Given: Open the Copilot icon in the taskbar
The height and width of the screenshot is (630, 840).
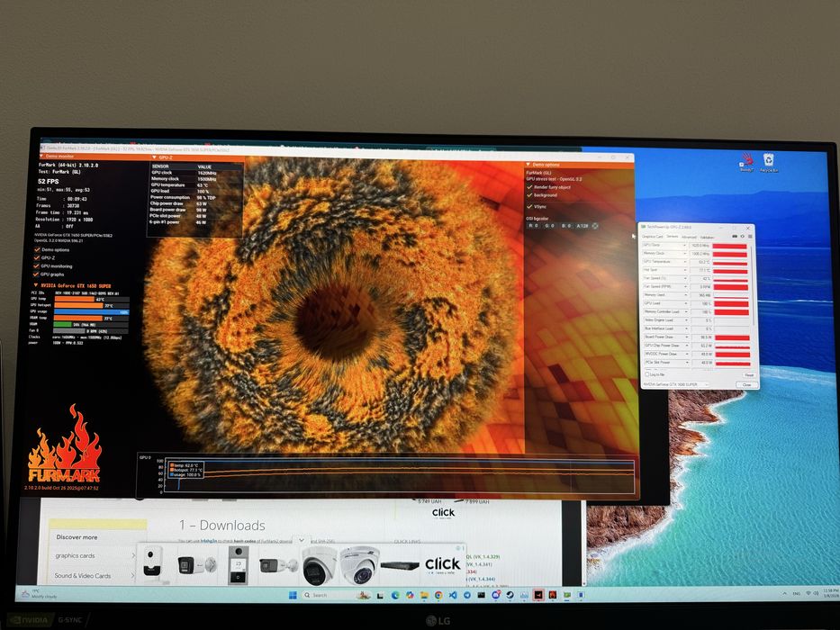Looking at the screenshot, I should coord(410,595).
